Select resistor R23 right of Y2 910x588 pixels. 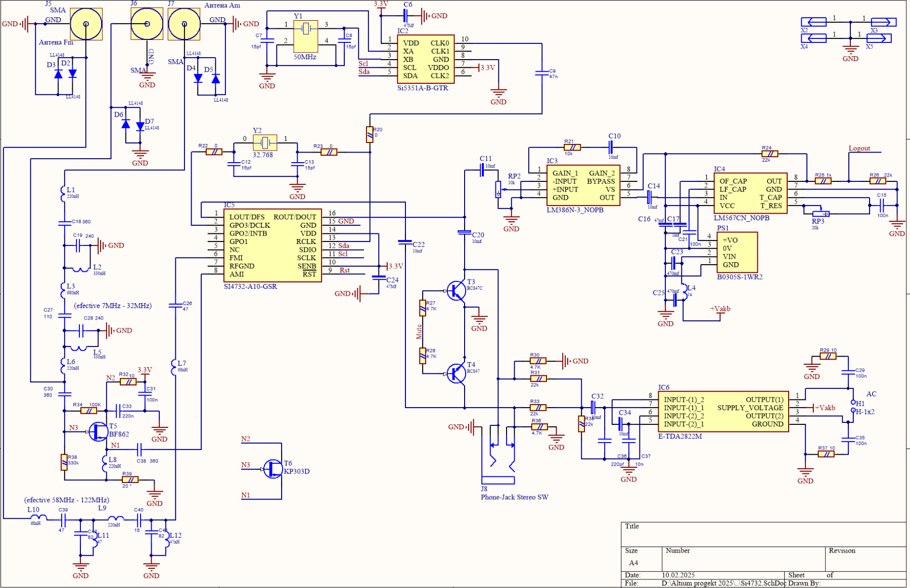329,152
